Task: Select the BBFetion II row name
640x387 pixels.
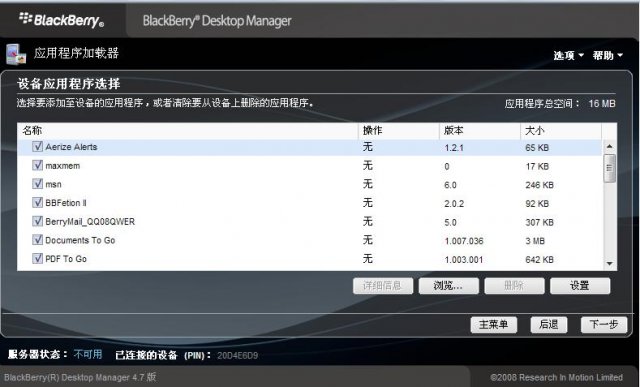Action: tap(66, 203)
